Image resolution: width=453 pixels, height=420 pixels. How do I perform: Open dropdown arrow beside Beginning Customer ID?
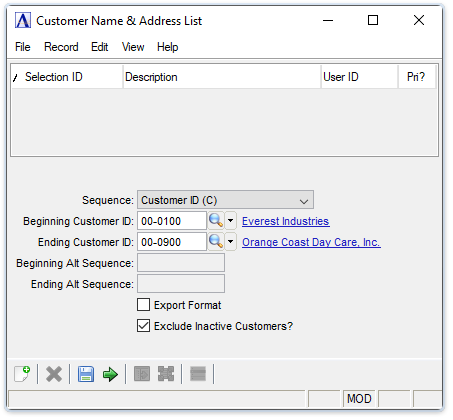pyautogui.click(x=230, y=221)
